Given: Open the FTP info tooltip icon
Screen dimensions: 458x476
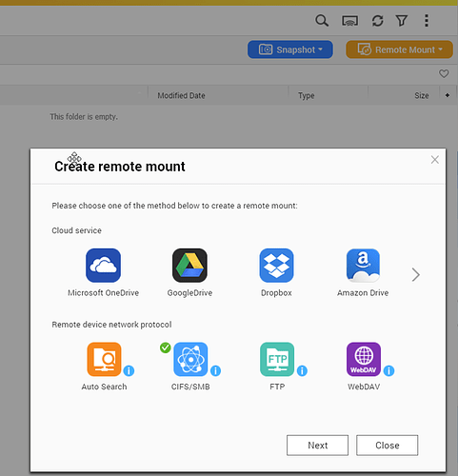Looking at the screenshot, I should click(302, 370).
